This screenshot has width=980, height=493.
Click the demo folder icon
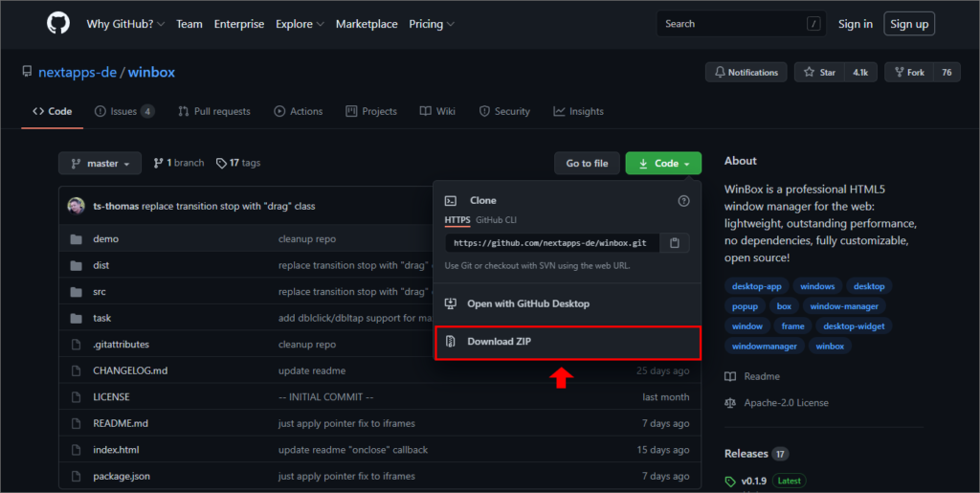(x=77, y=239)
